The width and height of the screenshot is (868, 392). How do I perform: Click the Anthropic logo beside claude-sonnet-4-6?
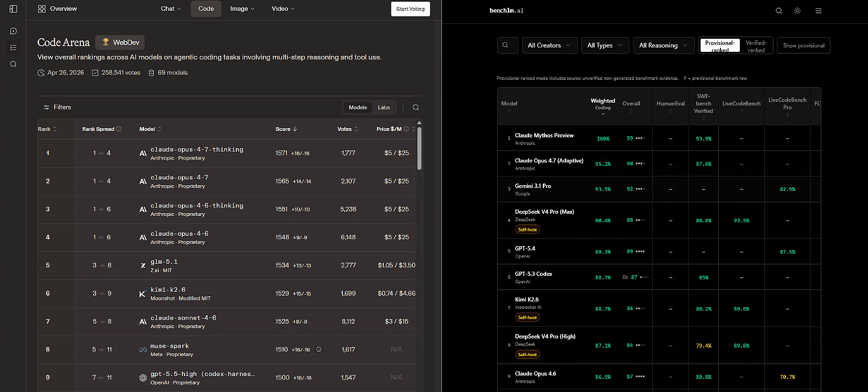pos(143,321)
